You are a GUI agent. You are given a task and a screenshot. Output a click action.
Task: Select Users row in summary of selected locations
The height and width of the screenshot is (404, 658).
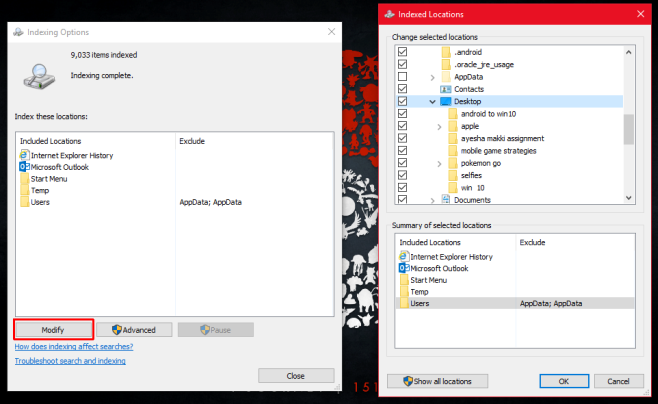coord(515,303)
